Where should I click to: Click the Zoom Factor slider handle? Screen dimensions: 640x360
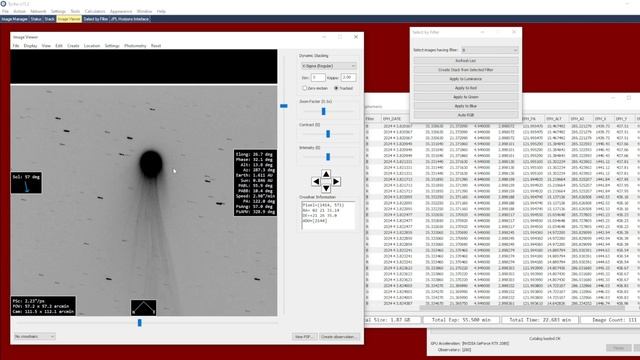point(324,111)
